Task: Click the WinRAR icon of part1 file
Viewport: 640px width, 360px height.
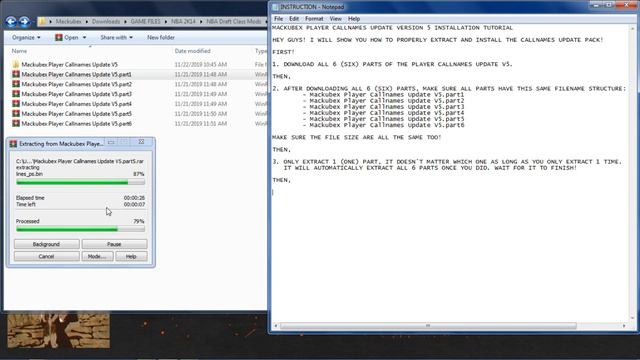Action: (x=16, y=74)
